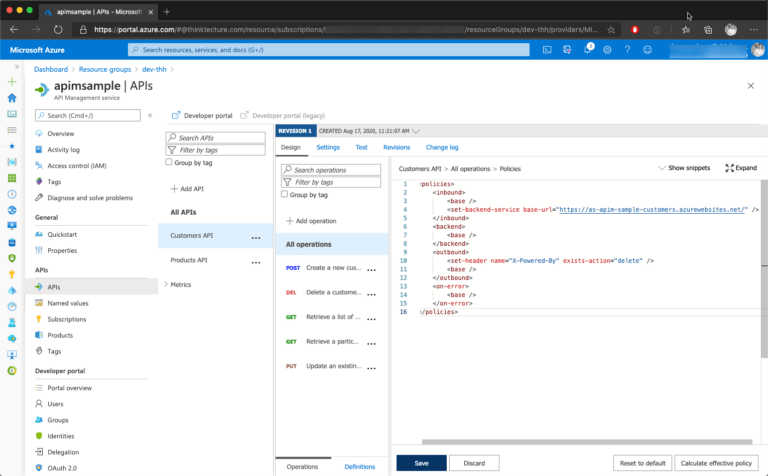Screen dimensions: 768x476
Task: Open the revision created-date dropdown
Action: pos(416,131)
